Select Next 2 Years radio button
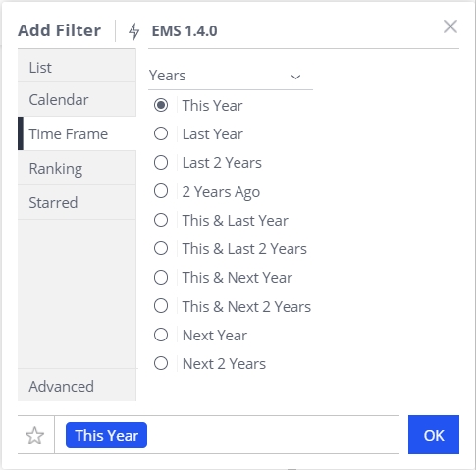 click(x=161, y=363)
